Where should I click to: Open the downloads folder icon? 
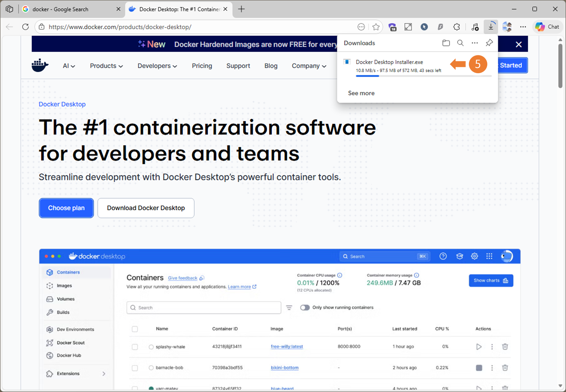coord(446,43)
